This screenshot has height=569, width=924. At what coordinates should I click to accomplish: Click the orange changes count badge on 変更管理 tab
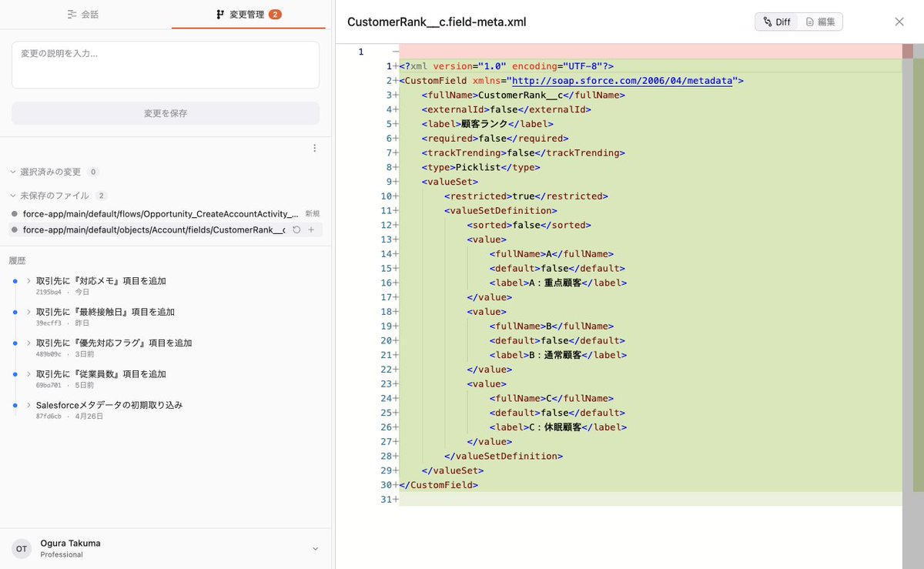coord(275,15)
